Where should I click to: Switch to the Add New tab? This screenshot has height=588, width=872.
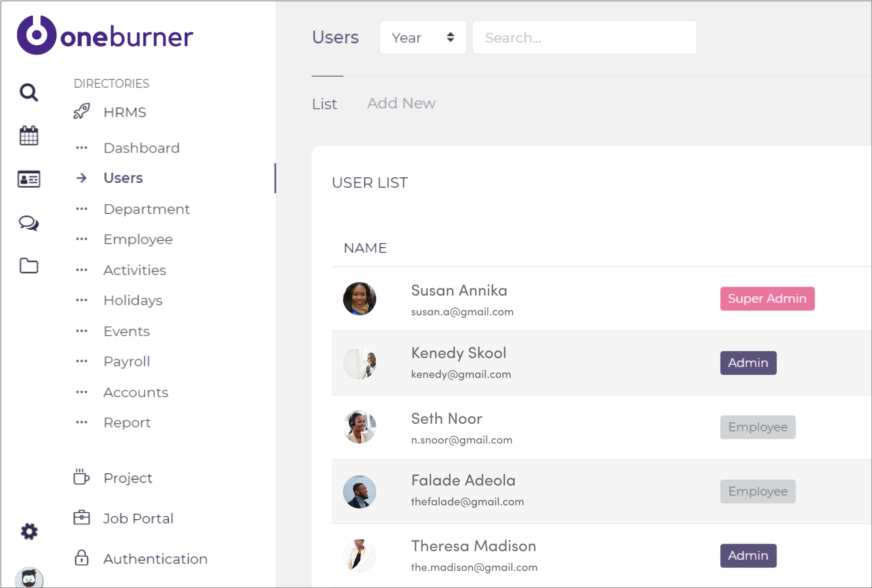401,103
